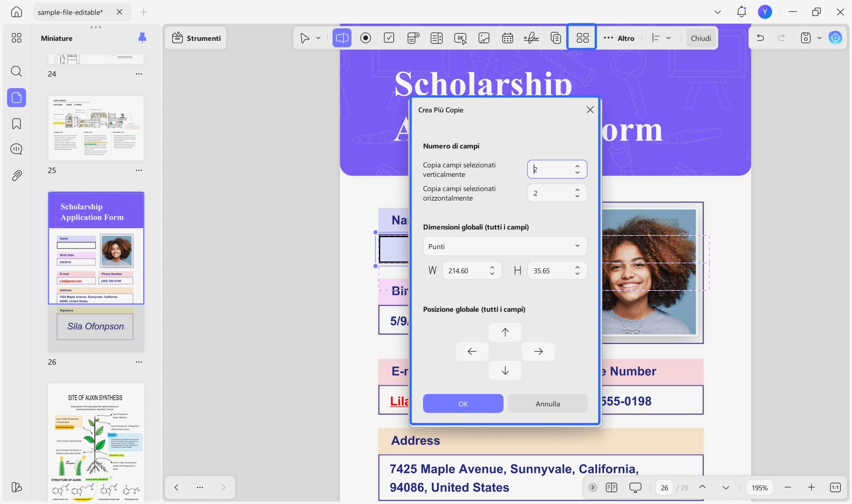Zoom out with minus button

pos(788,487)
